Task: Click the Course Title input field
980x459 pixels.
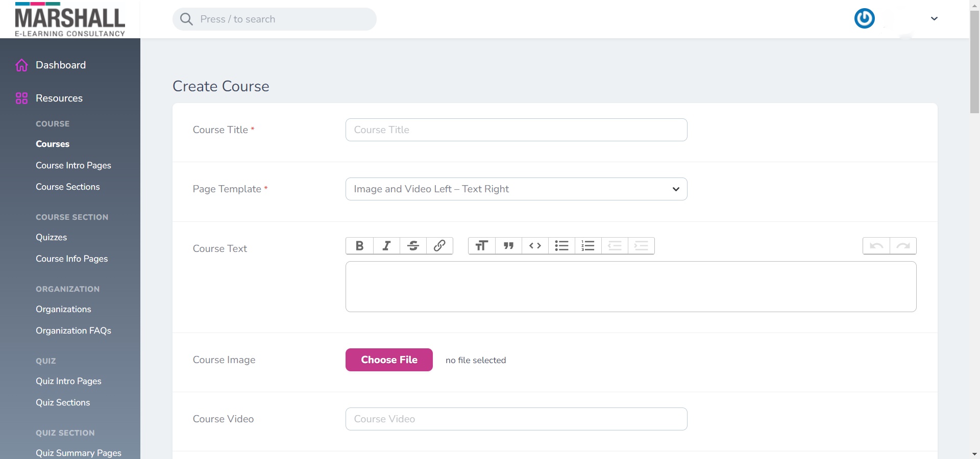Action: (516, 130)
